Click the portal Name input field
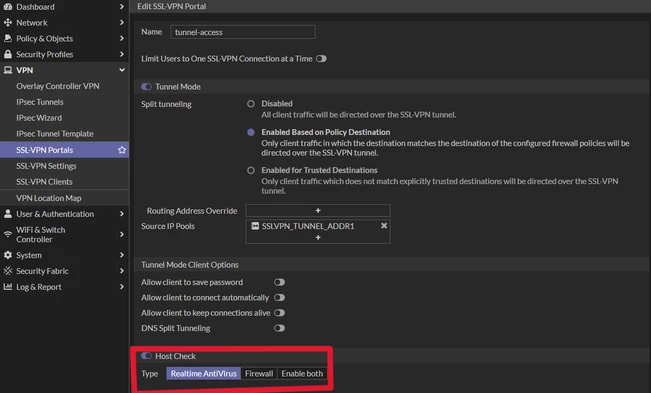The image size is (651, 393). click(x=243, y=32)
